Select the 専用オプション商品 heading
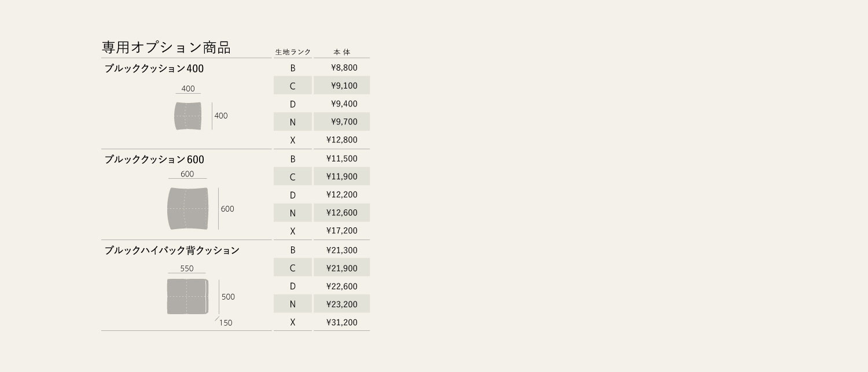The image size is (868, 372). click(166, 47)
